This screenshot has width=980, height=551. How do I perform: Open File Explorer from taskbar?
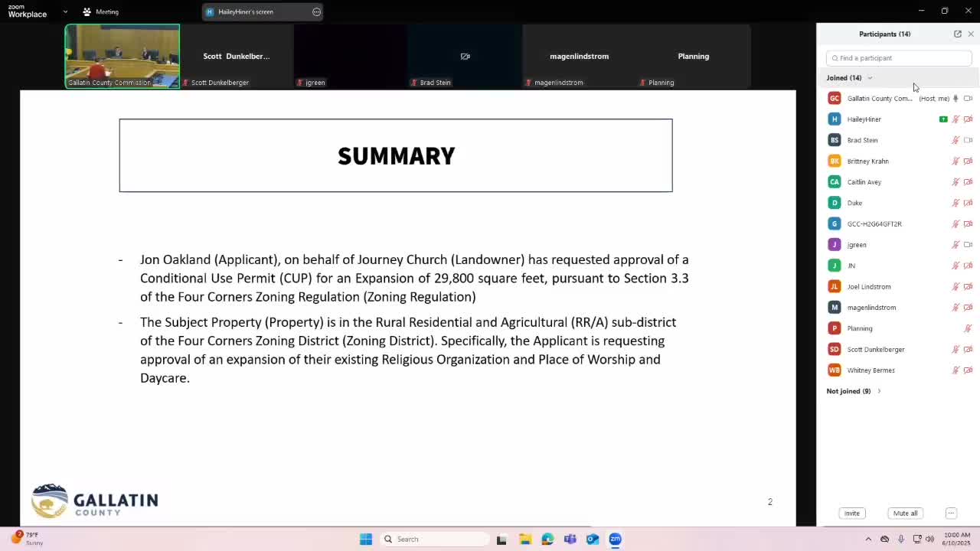525,540
